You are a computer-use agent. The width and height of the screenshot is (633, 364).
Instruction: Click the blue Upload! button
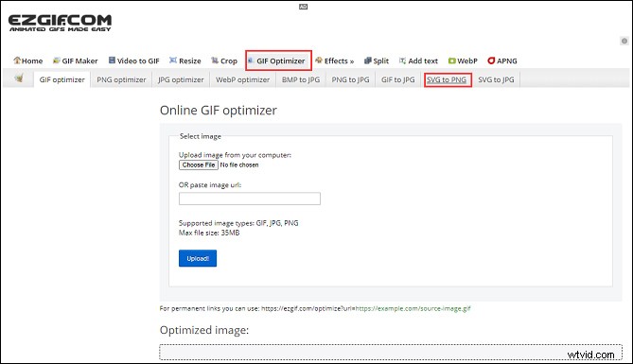(x=198, y=258)
